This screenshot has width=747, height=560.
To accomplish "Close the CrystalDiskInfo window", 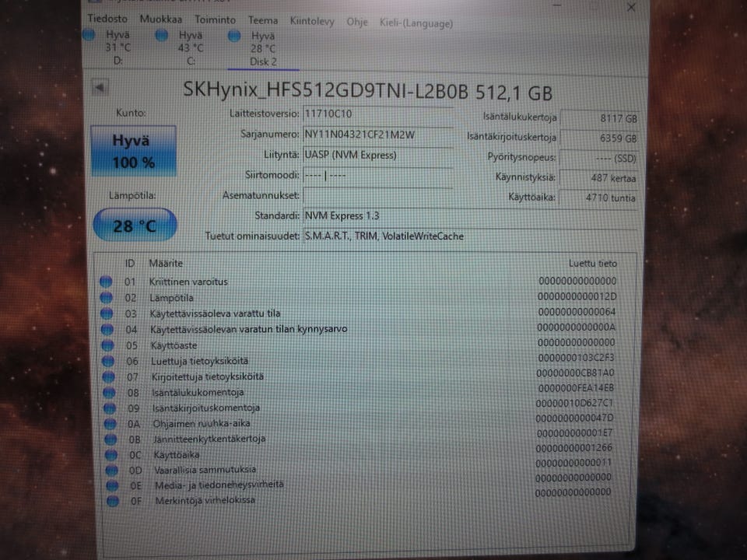I will (x=631, y=7).
